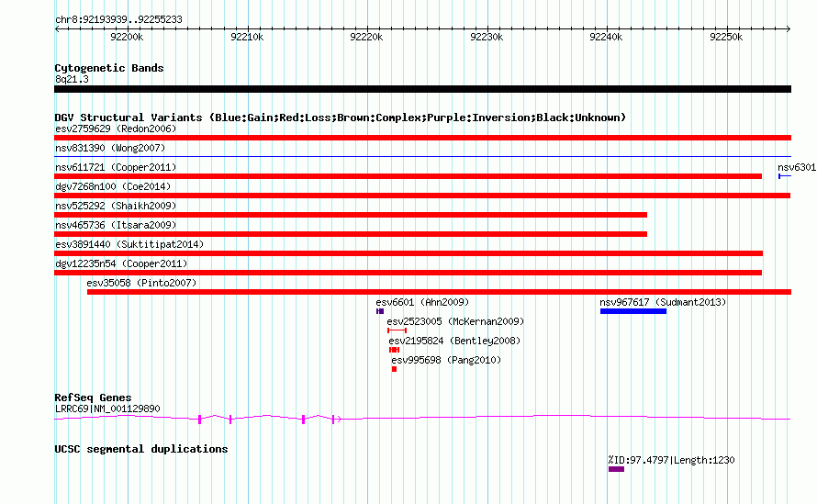817x504 pixels.
Task: Open the nsv967617 (Sudmant2013) label
Action: (x=663, y=302)
